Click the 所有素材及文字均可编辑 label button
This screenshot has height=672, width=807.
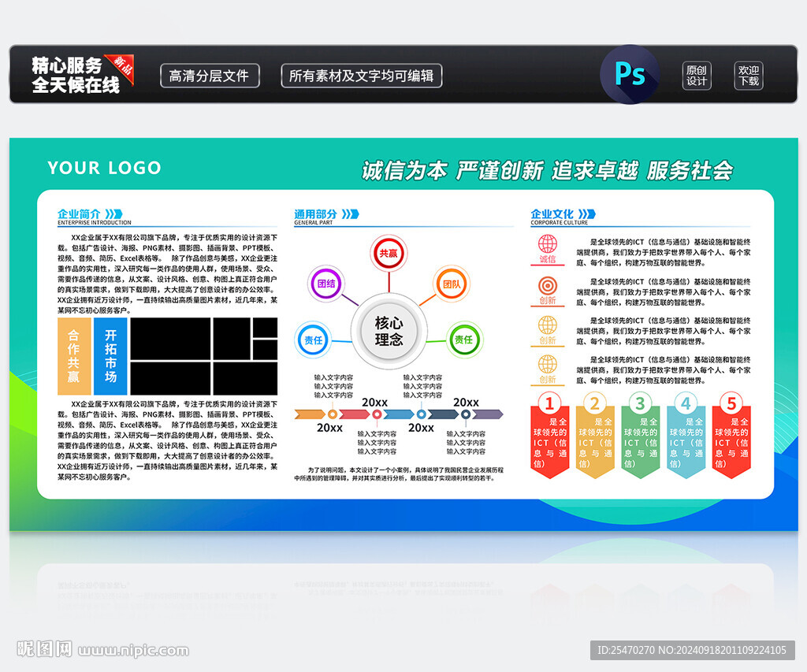click(x=361, y=76)
